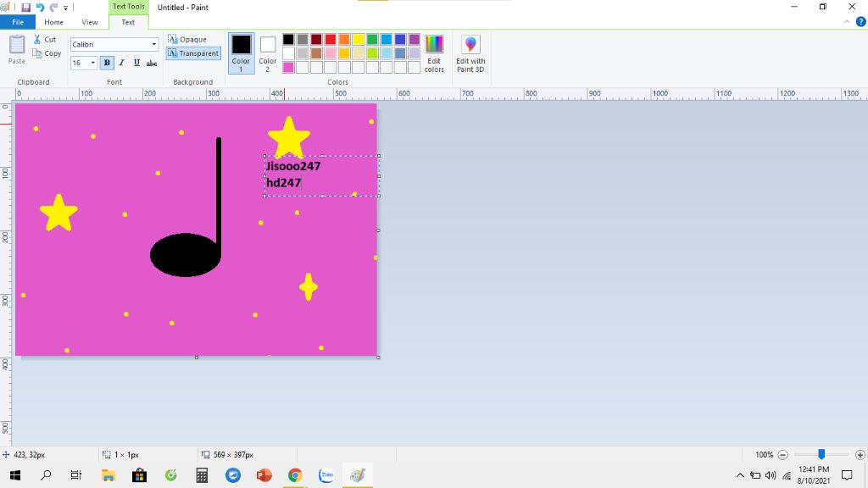Open the Customize Quick Access Toolbar dropdown

65,8
